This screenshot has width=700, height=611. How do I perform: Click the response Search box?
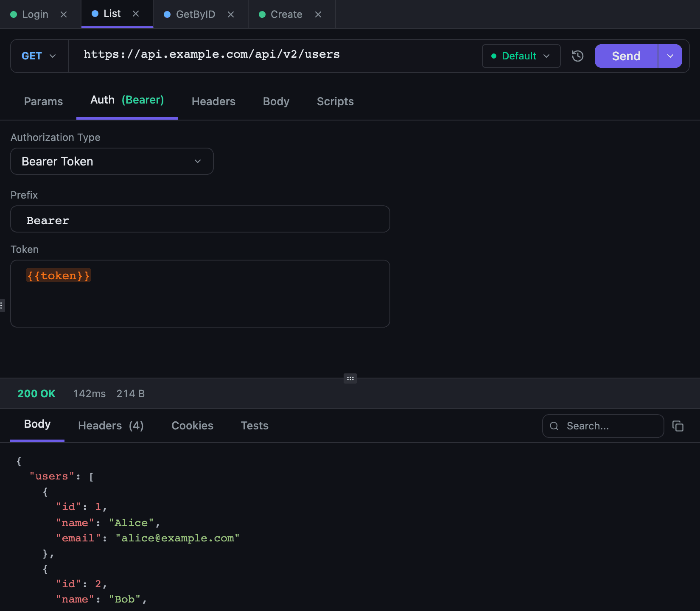[603, 426]
